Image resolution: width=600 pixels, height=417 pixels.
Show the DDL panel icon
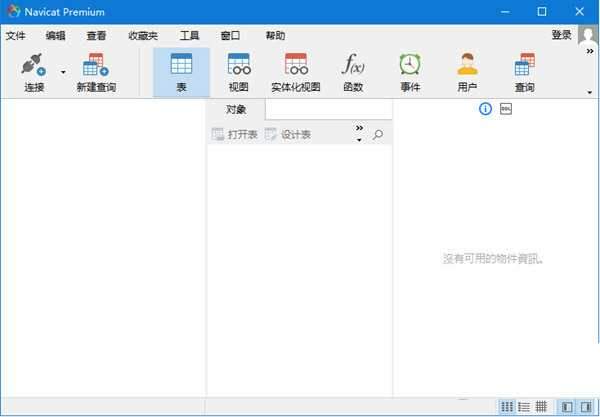click(505, 109)
